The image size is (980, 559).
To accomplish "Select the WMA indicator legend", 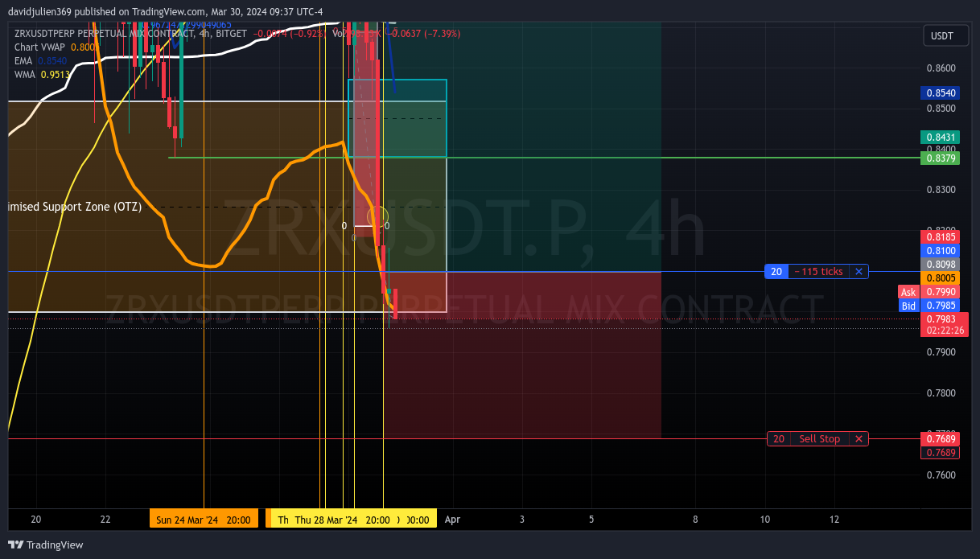I will (42, 74).
